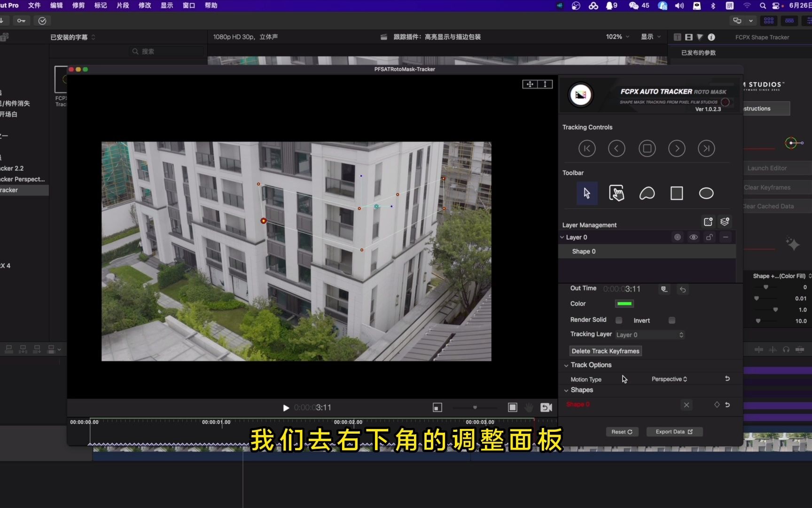
Task: Open the green Color swatch
Action: tap(624, 303)
